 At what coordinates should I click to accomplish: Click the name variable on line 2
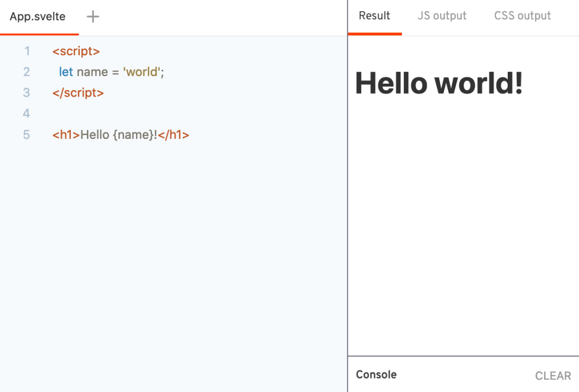click(92, 72)
